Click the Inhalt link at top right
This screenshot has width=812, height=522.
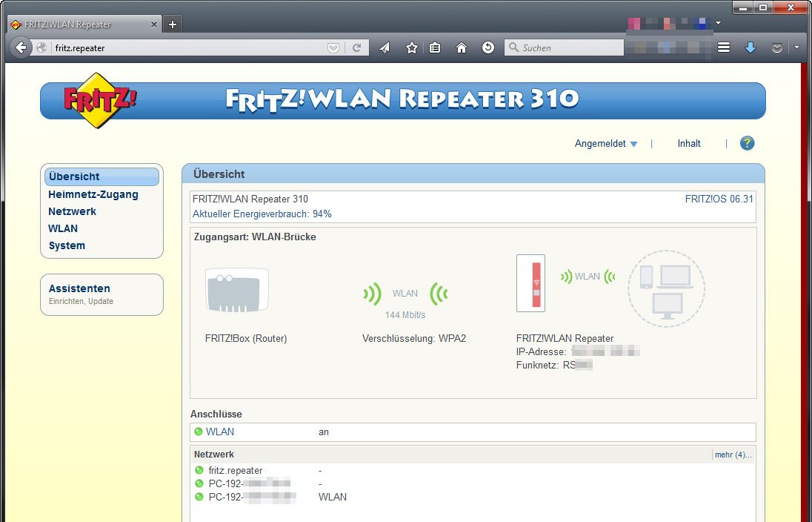click(x=689, y=144)
